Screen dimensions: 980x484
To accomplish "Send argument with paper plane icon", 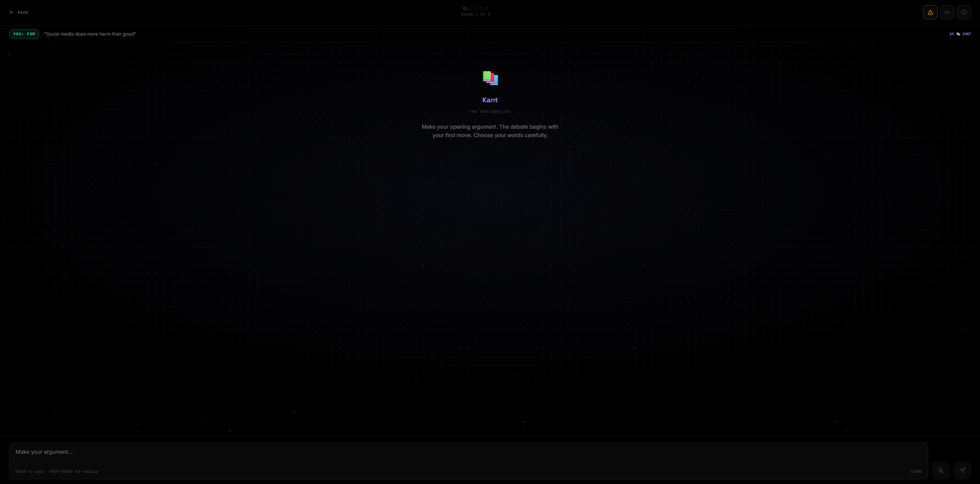I will 962,470.
